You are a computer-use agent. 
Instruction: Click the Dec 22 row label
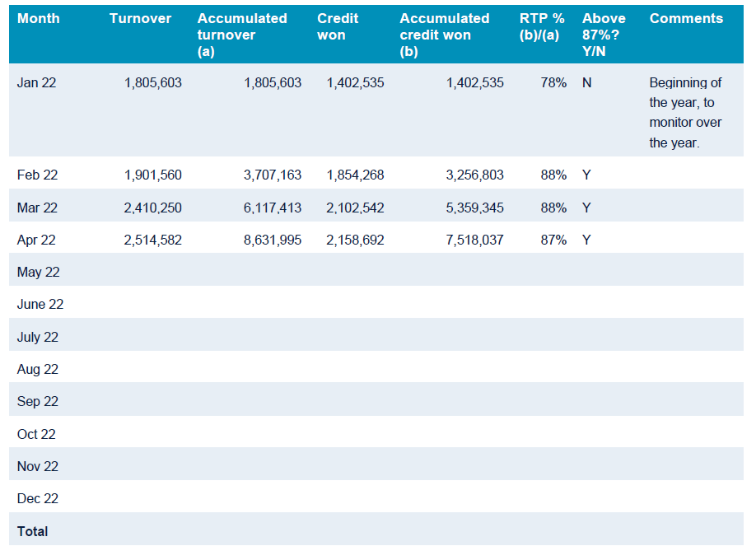point(38,499)
